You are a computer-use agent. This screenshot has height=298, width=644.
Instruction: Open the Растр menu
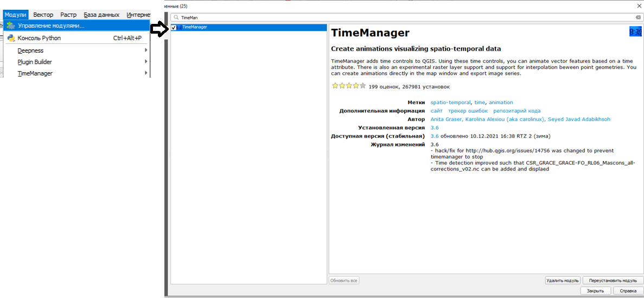68,15
